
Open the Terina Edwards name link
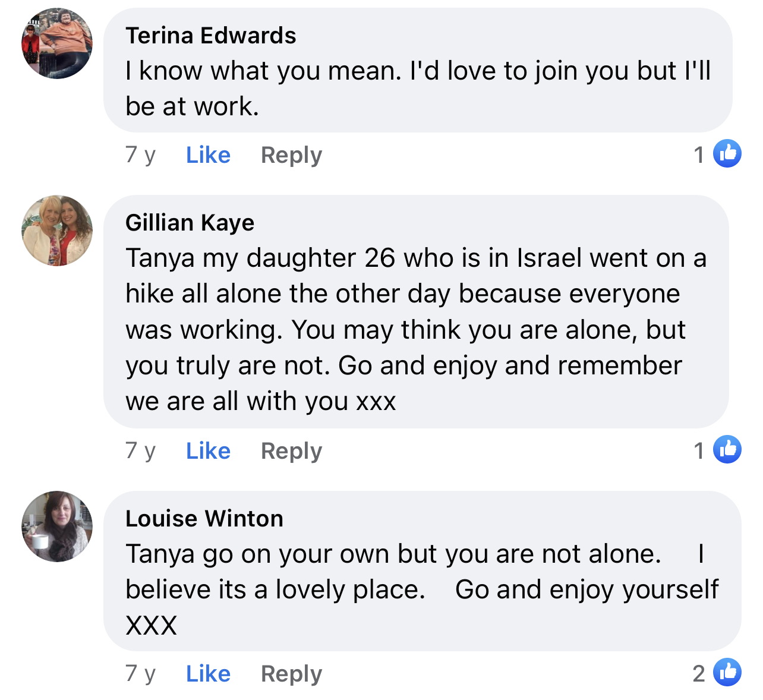(x=211, y=36)
